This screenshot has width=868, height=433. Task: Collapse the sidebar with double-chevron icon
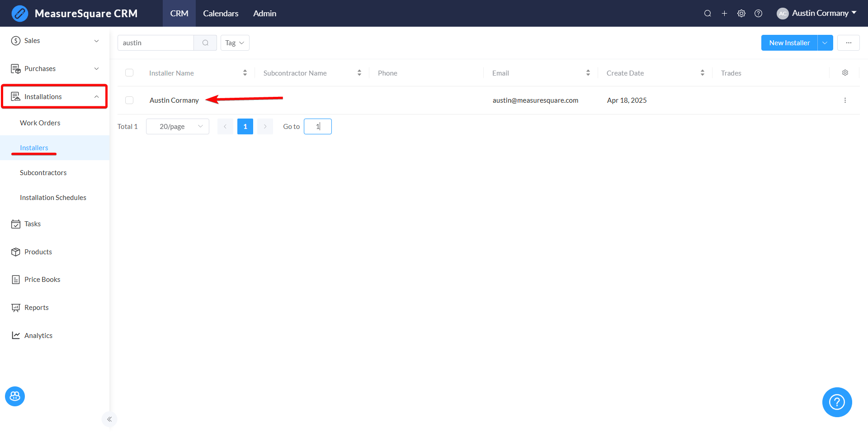109,419
